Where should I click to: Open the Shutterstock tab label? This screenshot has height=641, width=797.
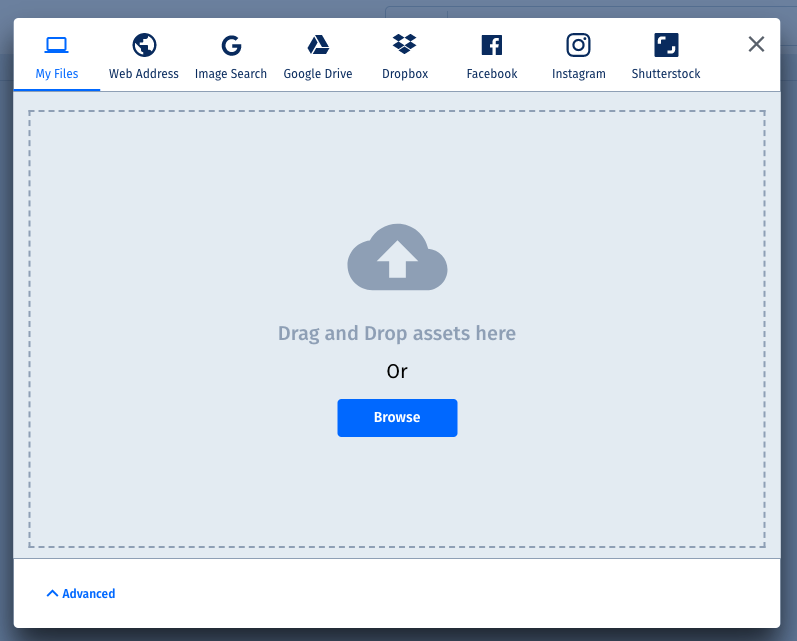(666, 74)
